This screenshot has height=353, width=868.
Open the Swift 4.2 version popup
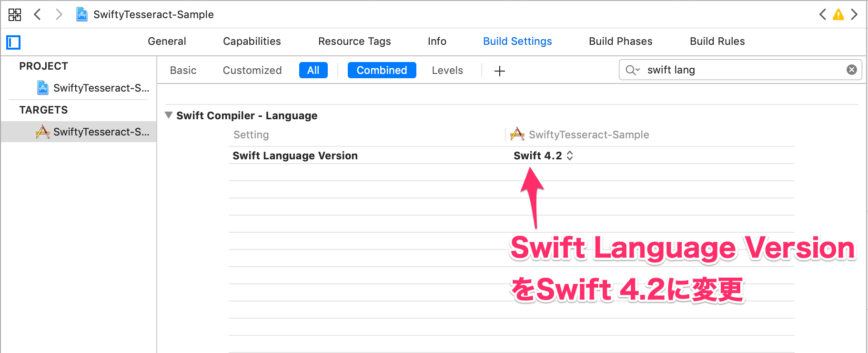coord(543,156)
